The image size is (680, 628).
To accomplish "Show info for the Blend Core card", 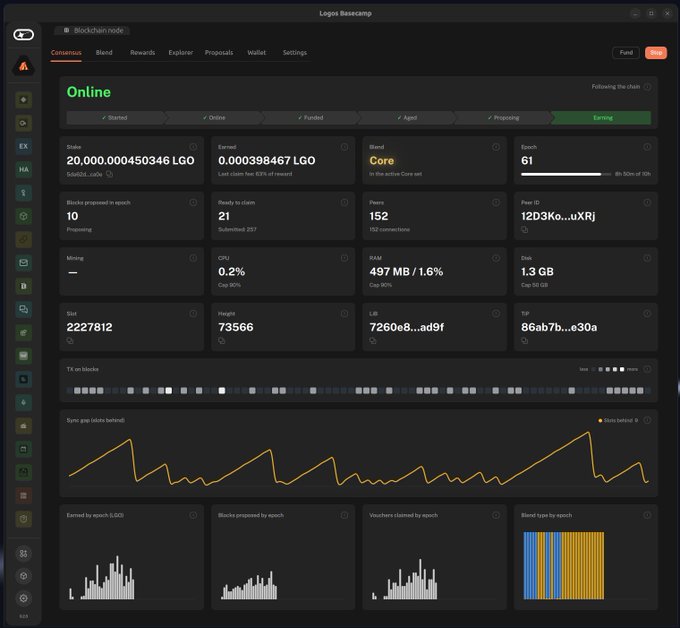I will [496, 147].
